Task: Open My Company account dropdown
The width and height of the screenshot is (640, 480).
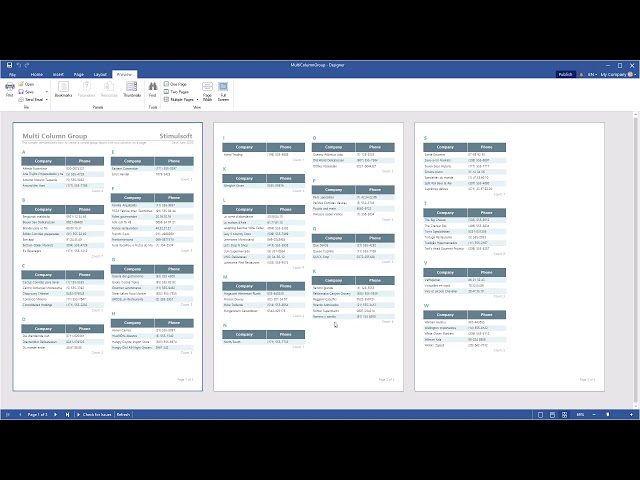Action: coord(618,74)
